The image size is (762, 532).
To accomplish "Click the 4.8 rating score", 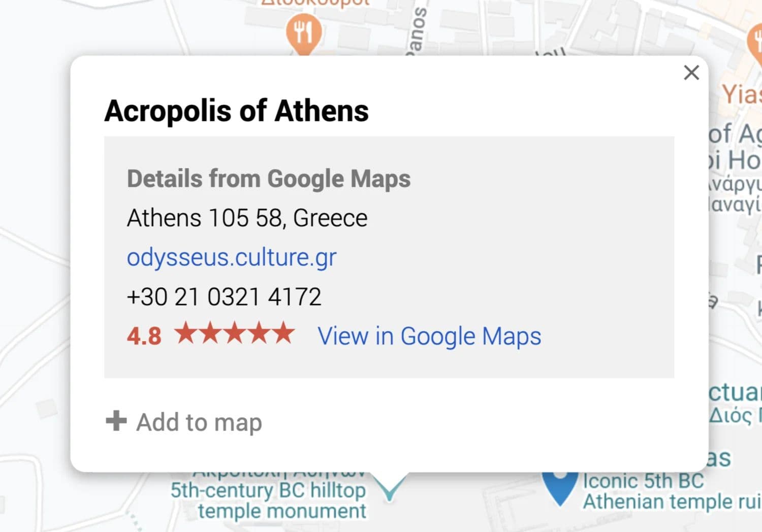I will pyautogui.click(x=144, y=336).
